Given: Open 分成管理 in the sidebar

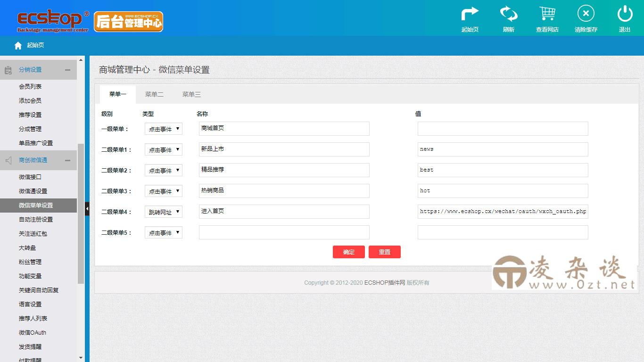Looking at the screenshot, I should [x=30, y=129].
